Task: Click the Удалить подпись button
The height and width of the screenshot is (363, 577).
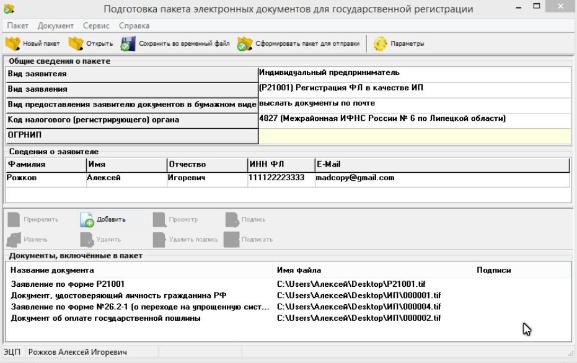Action: pos(185,239)
